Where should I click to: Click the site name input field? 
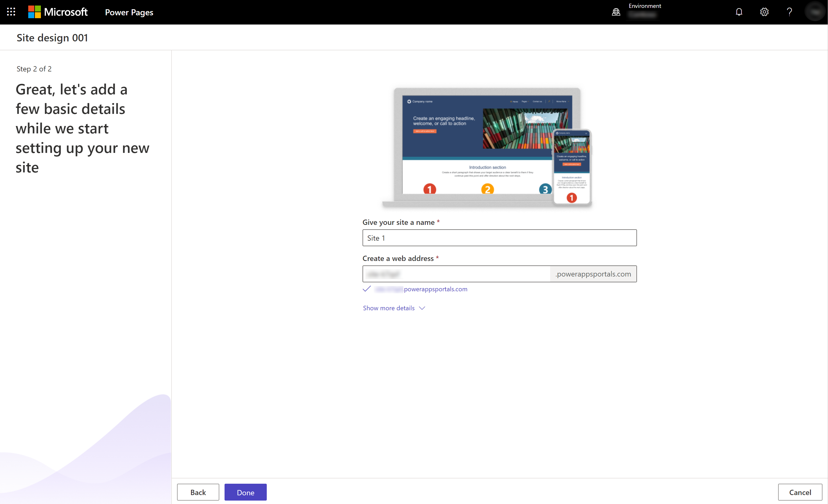coord(499,238)
